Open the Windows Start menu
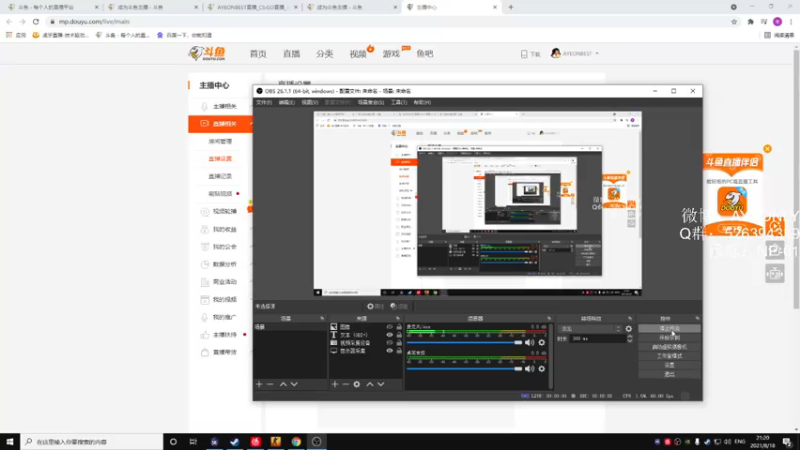The height and width of the screenshot is (450, 800). click(10, 441)
